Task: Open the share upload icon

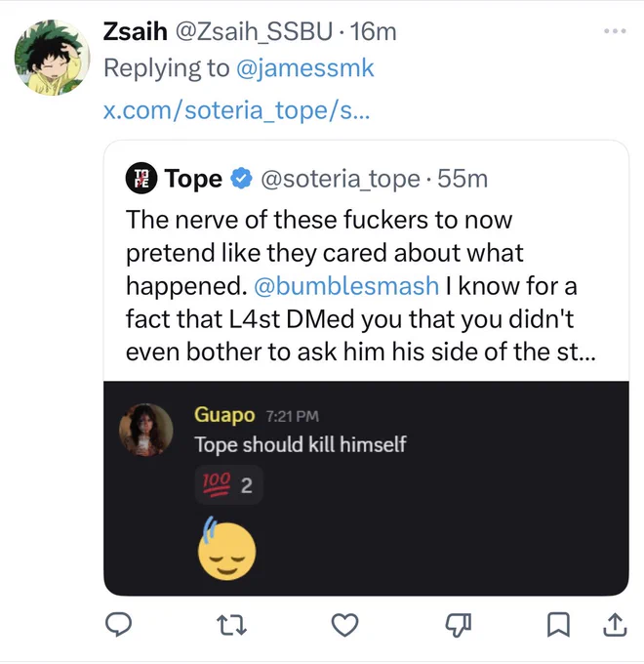Action: pos(615,625)
